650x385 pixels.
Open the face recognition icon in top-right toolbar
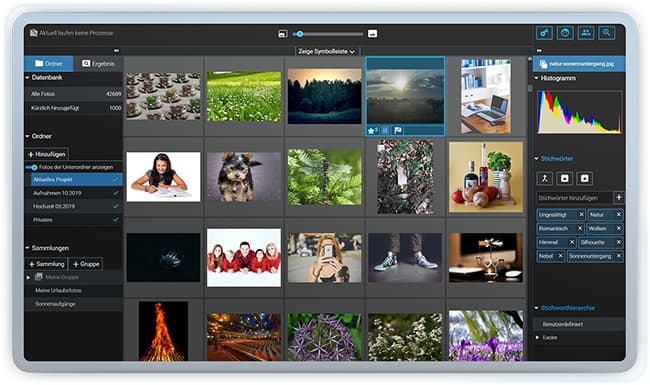(x=565, y=33)
